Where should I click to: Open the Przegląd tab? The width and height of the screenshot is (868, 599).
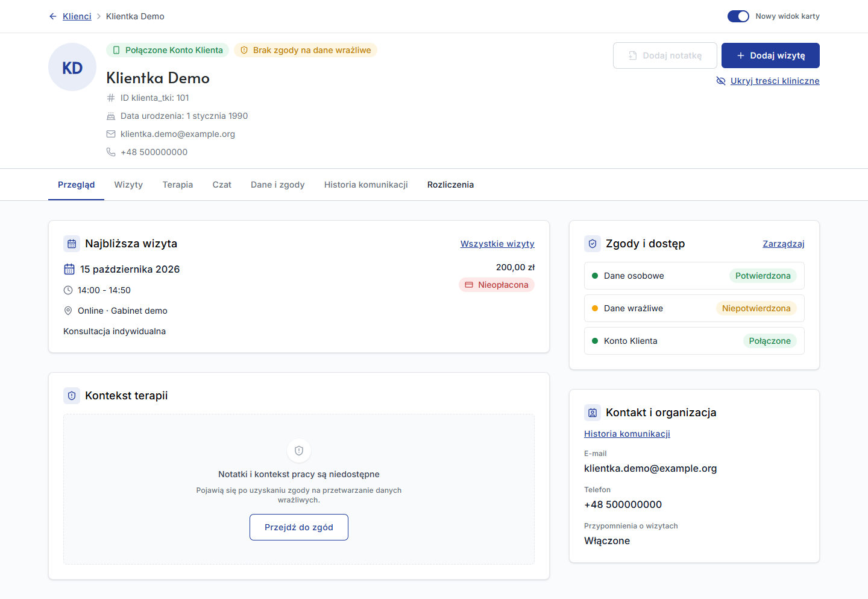77,185
